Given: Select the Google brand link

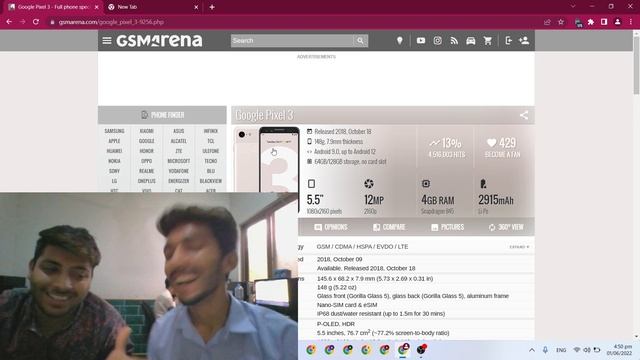Looking at the screenshot, I should pyautogui.click(x=147, y=141).
